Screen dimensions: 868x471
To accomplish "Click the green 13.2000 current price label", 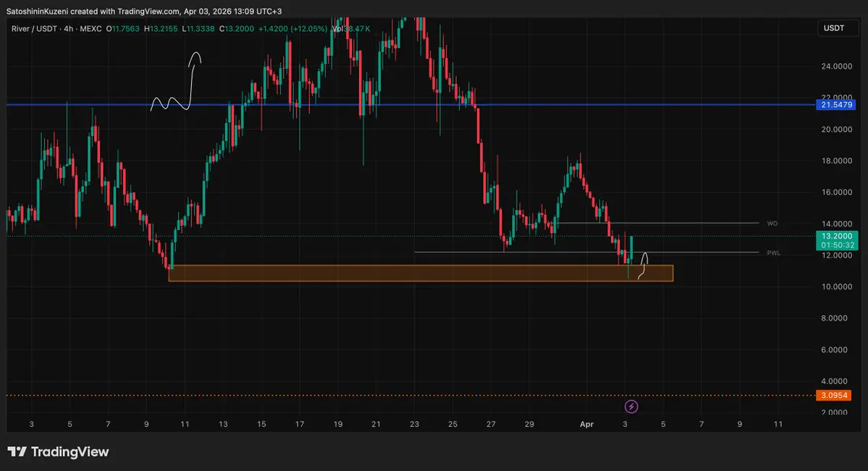I will click(836, 237).
